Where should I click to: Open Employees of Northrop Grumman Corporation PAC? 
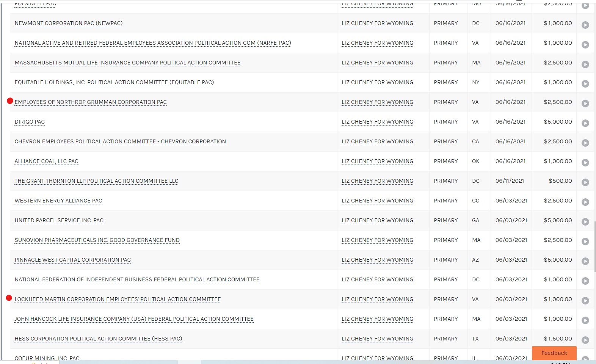point(91,102)
